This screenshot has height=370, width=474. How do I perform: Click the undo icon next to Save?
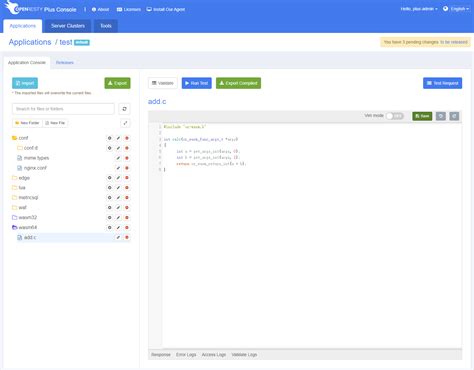(441, 116)
